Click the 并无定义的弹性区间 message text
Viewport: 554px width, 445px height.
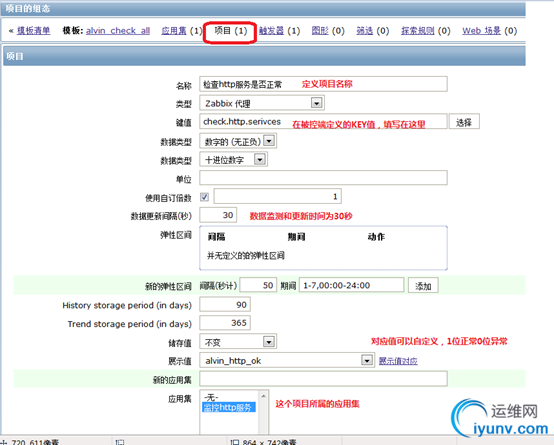246,255
